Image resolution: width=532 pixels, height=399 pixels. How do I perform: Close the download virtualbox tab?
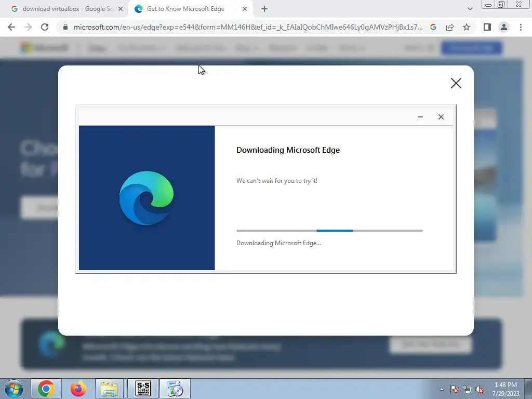[121, 9]
